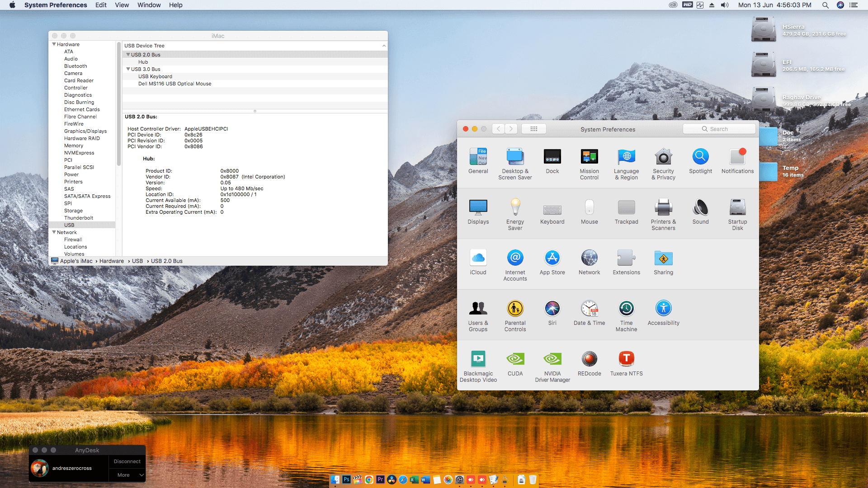Click Show All grid button in System Preferences
This screenshot has width=868, height=488.
(x=533, y=129)
